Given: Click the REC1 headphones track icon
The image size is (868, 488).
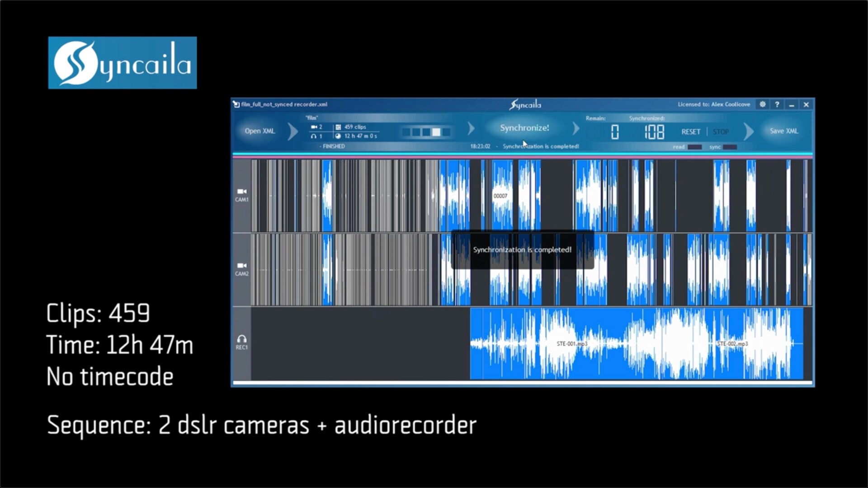Looking at the screenshot, I should tap(242, 339).
